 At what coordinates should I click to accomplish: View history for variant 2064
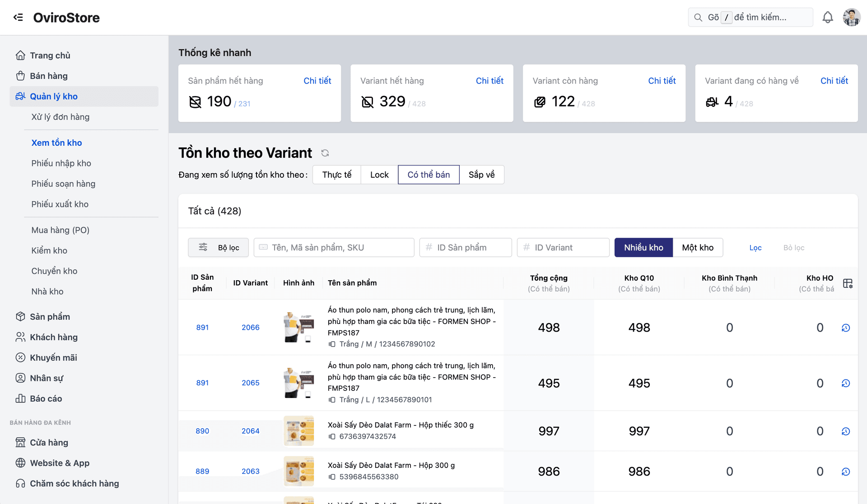[846, 431]
